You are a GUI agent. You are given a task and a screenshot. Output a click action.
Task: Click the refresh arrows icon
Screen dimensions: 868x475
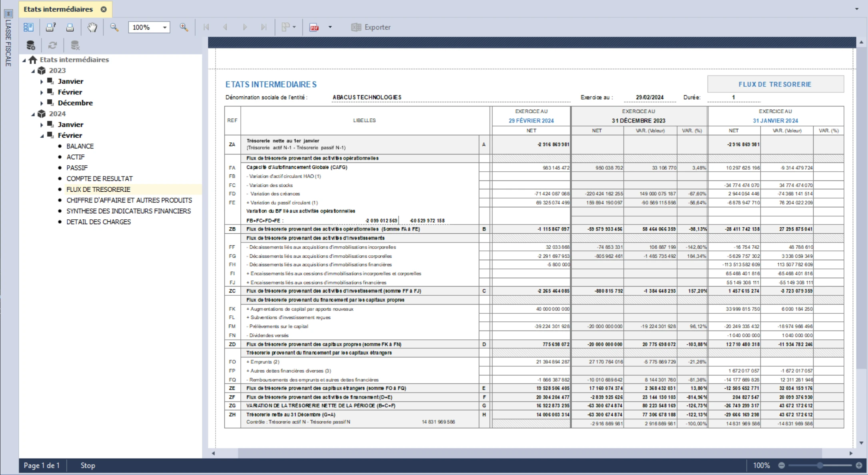click(x=52, y=45)
